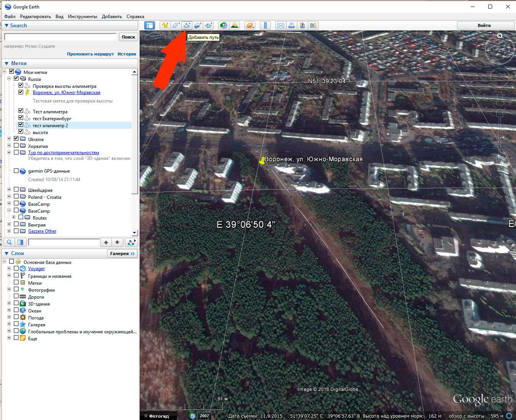
Task: Uncheck the 'Мои метки' checkbox
Action: [x=12, y=72]
